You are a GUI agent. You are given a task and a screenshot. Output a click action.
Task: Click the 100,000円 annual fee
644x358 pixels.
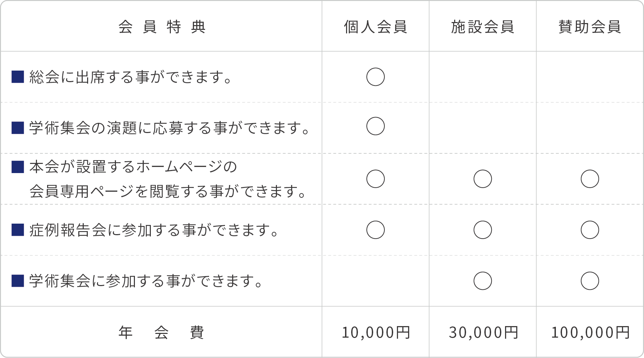pos(590,332)
